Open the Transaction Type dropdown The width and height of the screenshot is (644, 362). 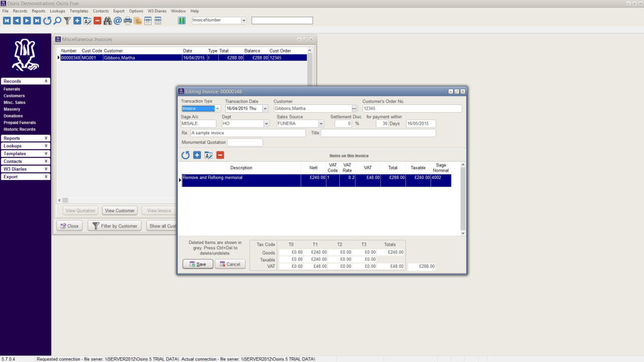[218, 109]
